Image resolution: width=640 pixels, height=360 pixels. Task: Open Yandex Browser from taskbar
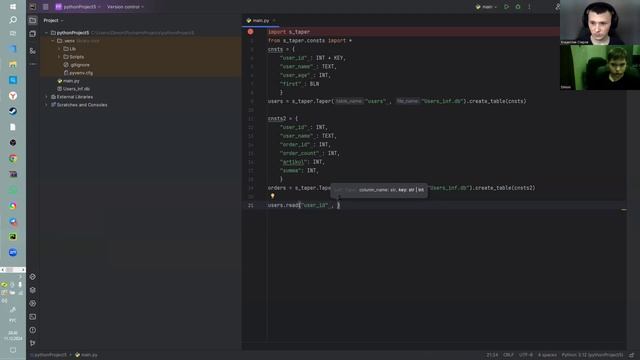click(13, 96)
